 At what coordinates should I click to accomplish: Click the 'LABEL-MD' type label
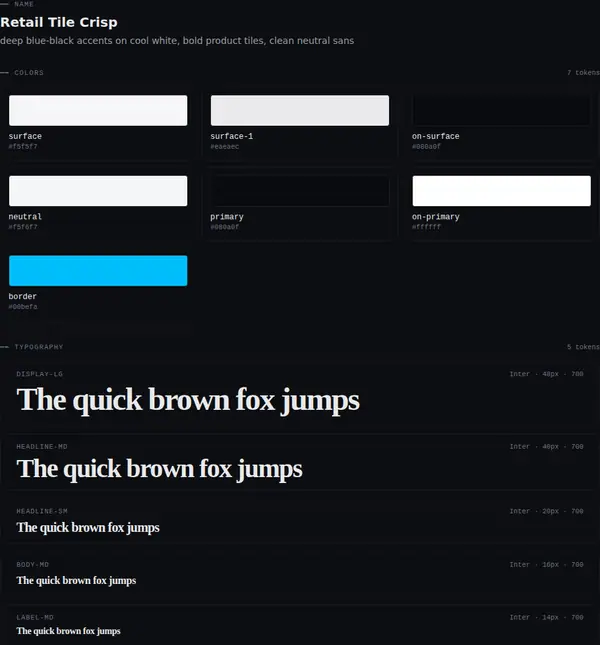tap(35, 617)
